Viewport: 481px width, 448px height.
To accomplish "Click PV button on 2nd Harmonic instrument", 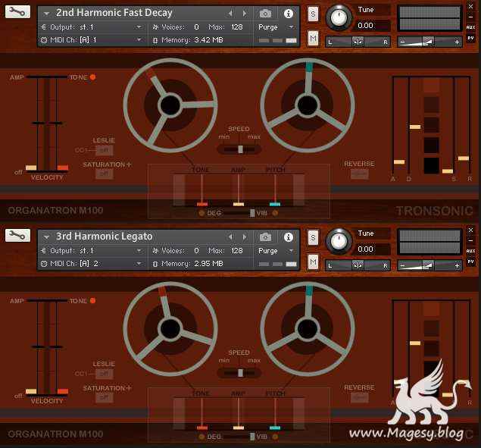I will pyautogui.click(x=470, y=39).
